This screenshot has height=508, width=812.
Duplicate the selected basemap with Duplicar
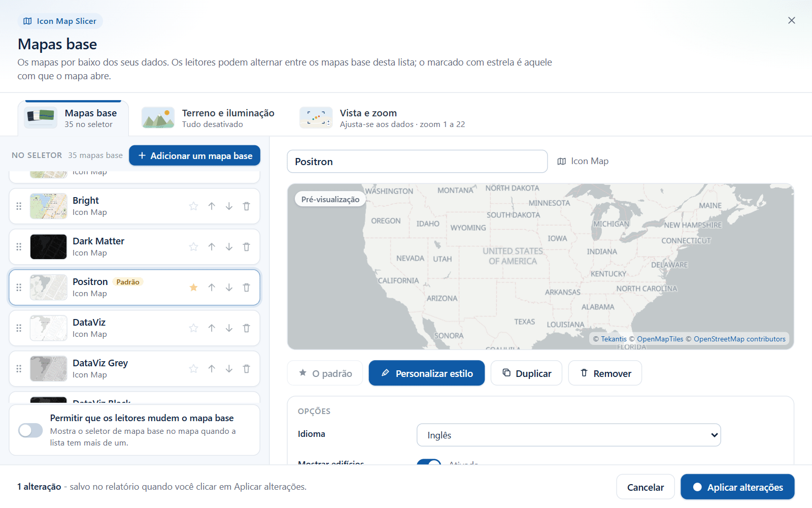click(x=526, y=373)
